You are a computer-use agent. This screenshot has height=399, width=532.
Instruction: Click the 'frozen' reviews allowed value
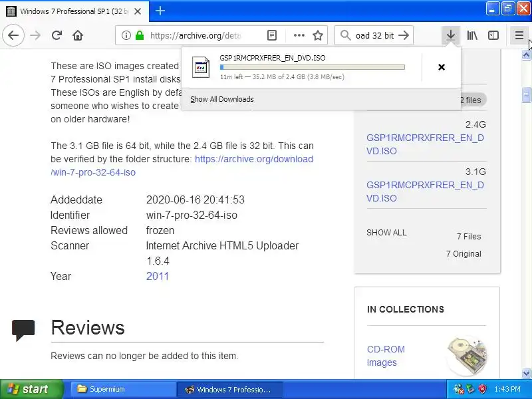[x=160, y=230]
